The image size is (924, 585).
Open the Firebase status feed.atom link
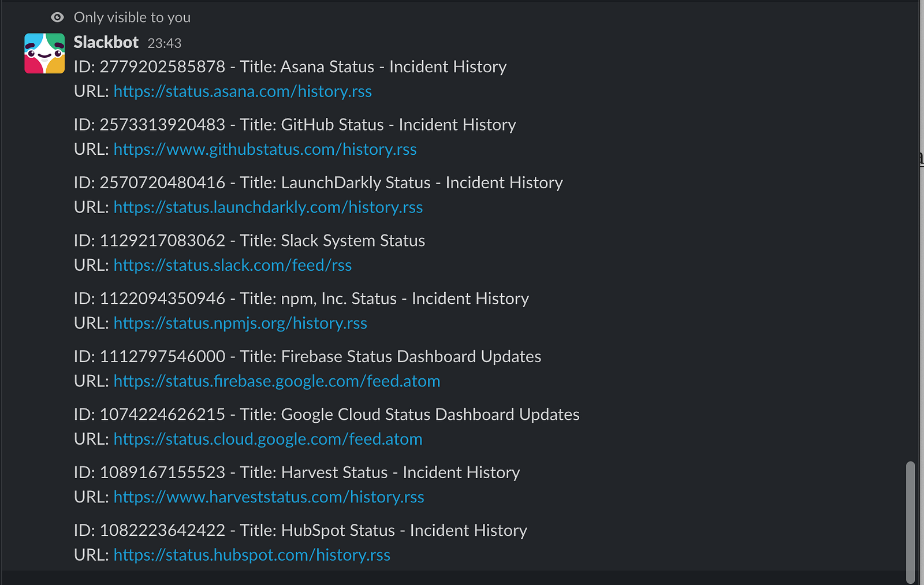tap(277, 381)
